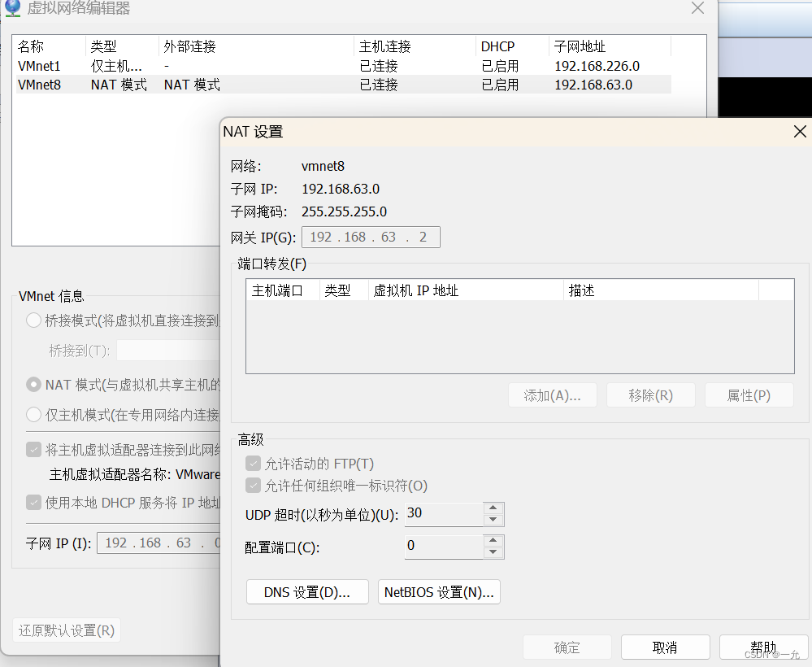Toggle the 允许任何组织唯一标识符 checkbox
This screenshot has height=667, width=812.
click(254, 484)
